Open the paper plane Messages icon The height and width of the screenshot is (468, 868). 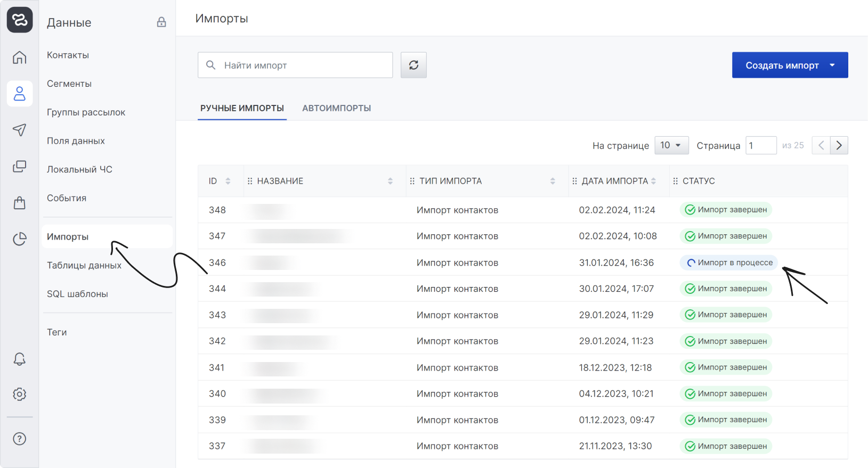pos(20,130)
